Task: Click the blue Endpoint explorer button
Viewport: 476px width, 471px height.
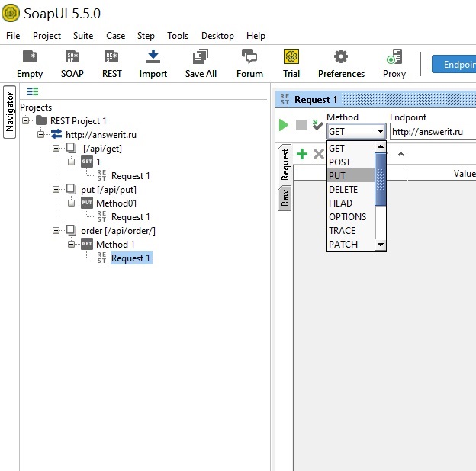Action: pyautogui.click(x=454, y=64)
